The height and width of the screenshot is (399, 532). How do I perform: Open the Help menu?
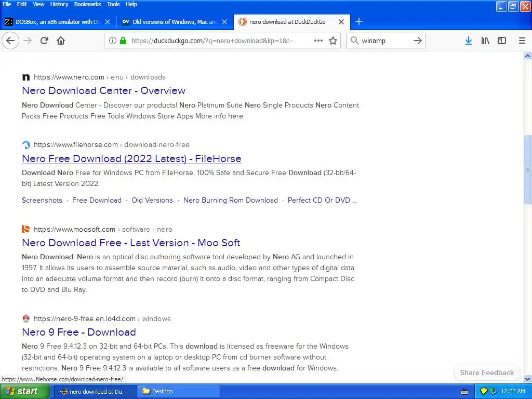[131, 4]
